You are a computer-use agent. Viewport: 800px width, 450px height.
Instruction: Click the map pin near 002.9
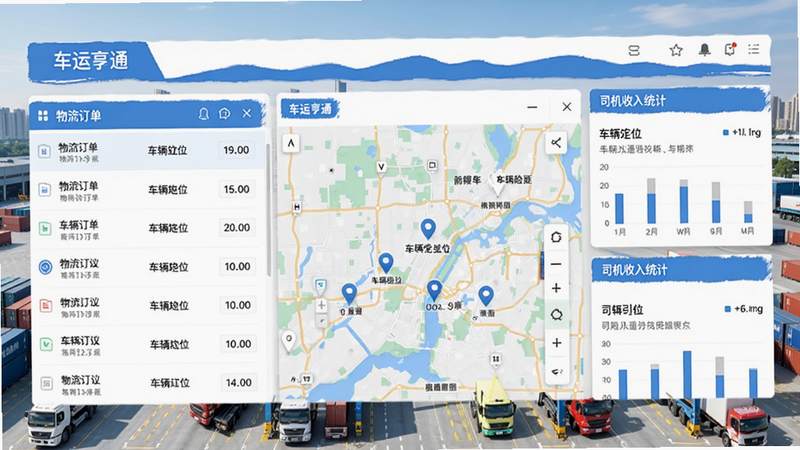[x=434, y=290]
